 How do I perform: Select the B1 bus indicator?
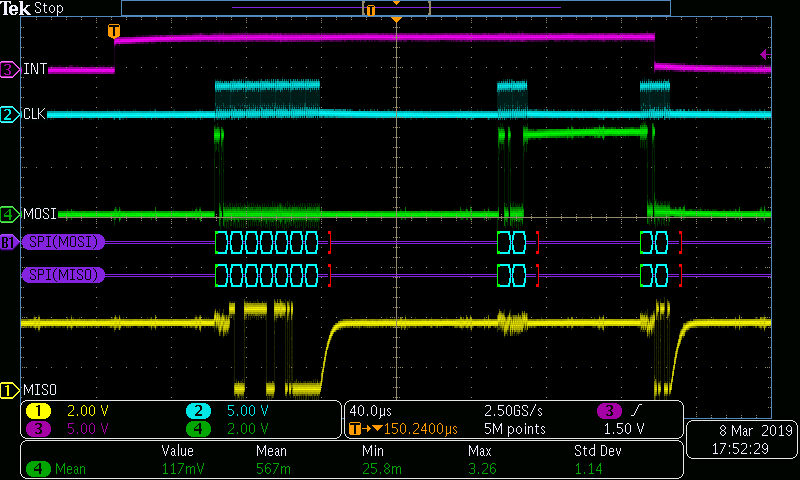click(x=8, y=242)
